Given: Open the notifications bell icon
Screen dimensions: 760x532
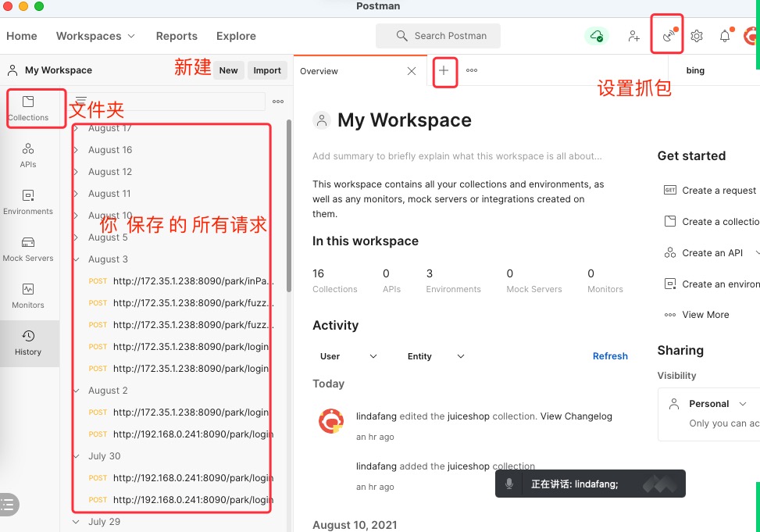Looking at the screenshot, I should pos(725,36).
